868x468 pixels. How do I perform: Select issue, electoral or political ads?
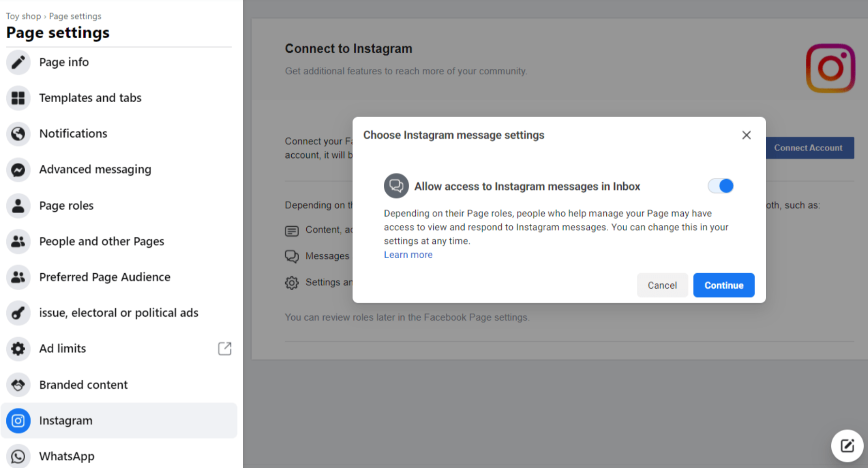[x=119, y=313]
